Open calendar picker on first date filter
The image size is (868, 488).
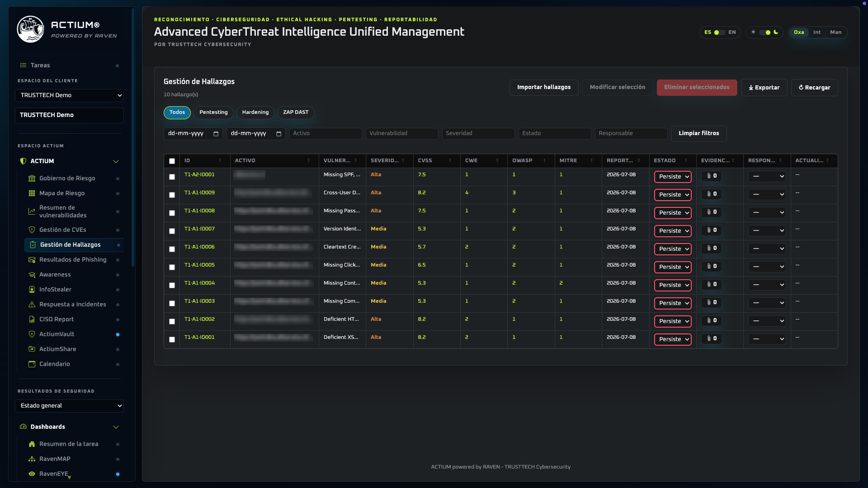coord(216,134)
